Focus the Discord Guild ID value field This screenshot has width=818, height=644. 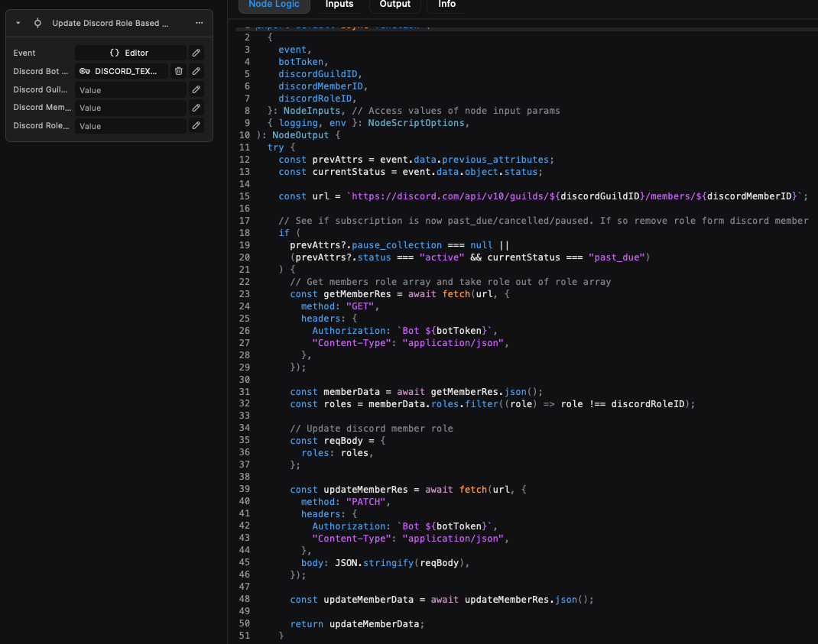[130, 90]
